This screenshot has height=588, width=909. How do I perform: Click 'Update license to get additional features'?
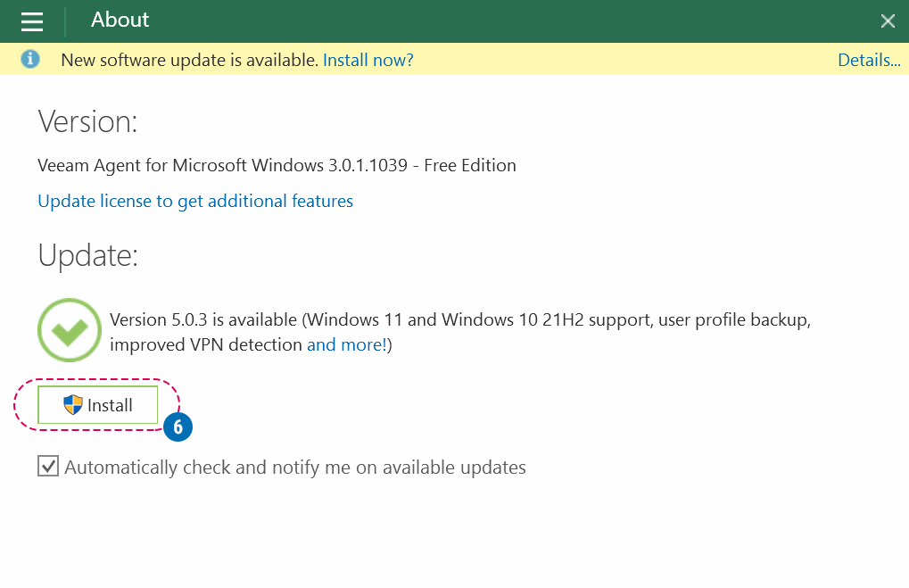pyautogui.click(x=195, y=202)
